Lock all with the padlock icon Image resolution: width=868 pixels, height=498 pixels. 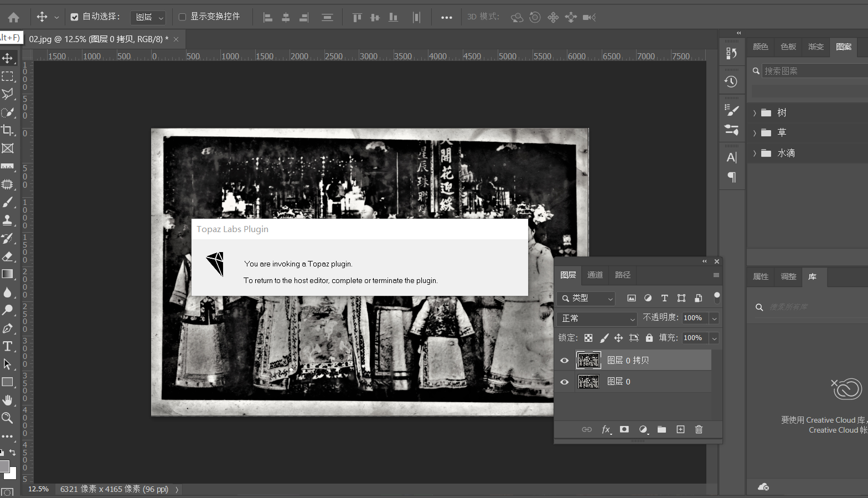[x=649, y=338]
